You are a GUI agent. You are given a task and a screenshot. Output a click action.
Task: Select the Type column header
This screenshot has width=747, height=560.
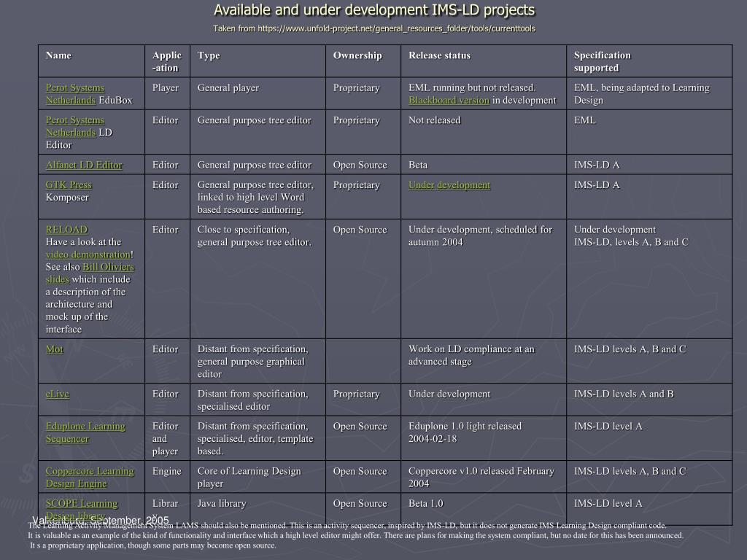click(x=258, y=61)
